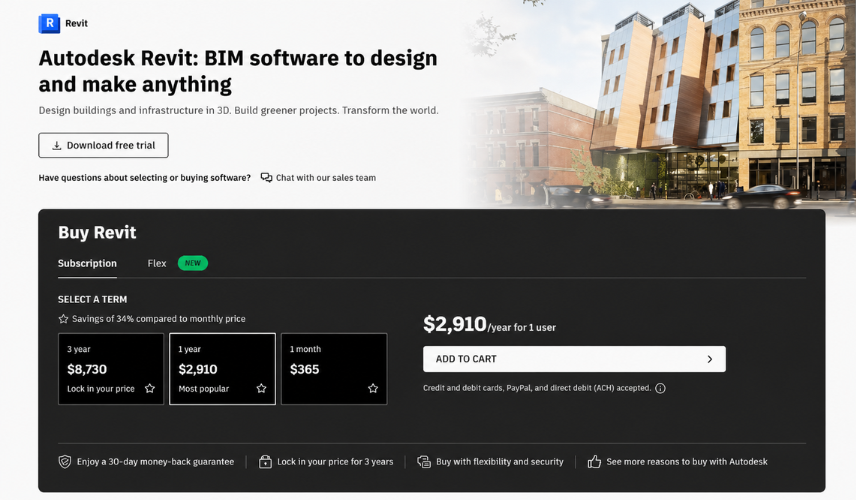Click the lock icon for 3-year price lock
Screen dimensions: 856x500
click(x=265, y=462)
